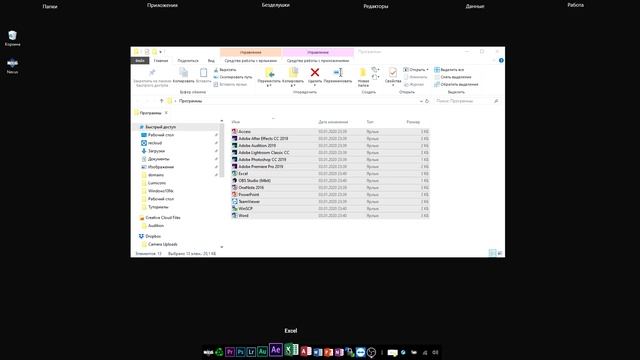
Task: Close the Programs folder tab
Action: coord(166,113)
